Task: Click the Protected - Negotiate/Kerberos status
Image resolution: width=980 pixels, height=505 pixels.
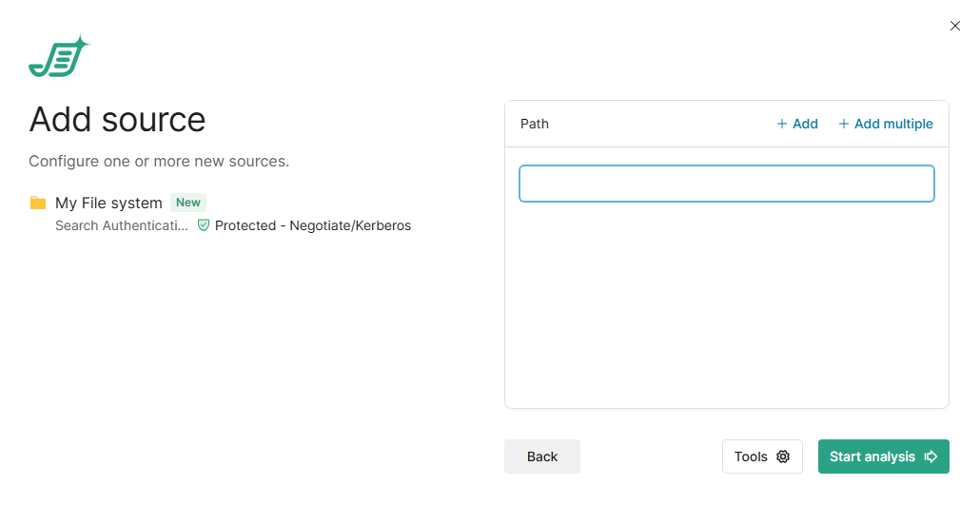Action: [313, 226]
